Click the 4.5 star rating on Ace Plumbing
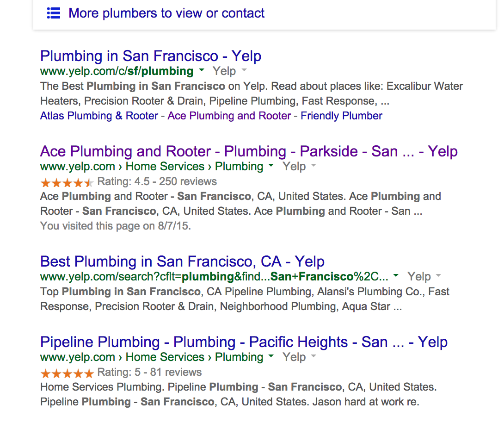Image resolution: width=504 pixels, height=423 pixels. tap(67, 182)
